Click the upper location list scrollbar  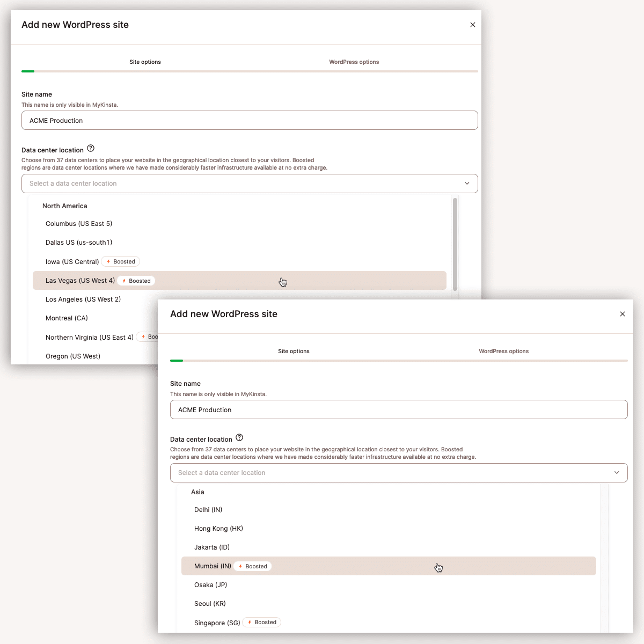tap(455, 244)
